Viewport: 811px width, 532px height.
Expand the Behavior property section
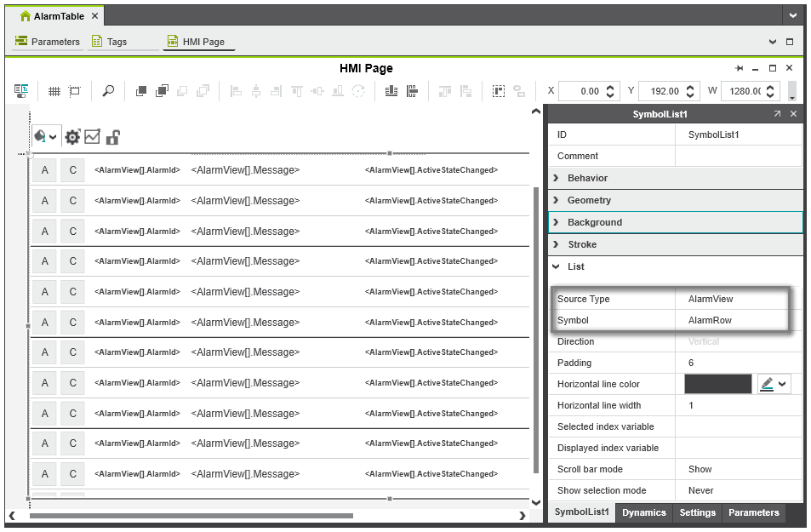(587, 178)
